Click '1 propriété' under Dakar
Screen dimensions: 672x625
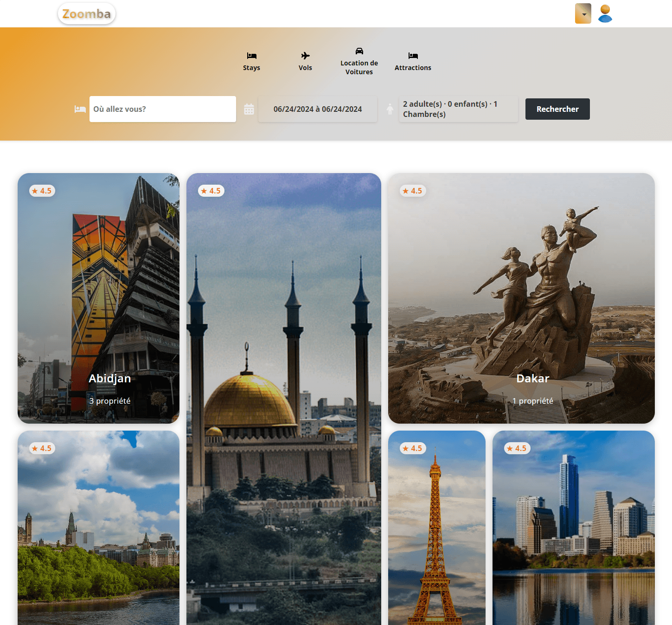point(533,401)
